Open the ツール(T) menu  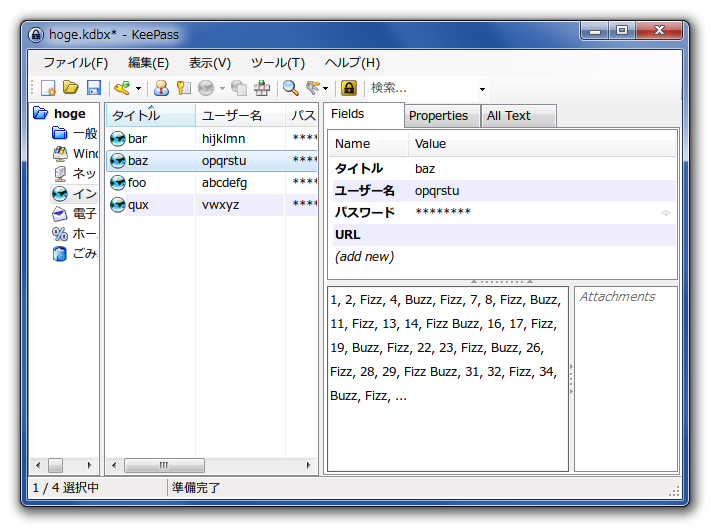tap(278, 62)
